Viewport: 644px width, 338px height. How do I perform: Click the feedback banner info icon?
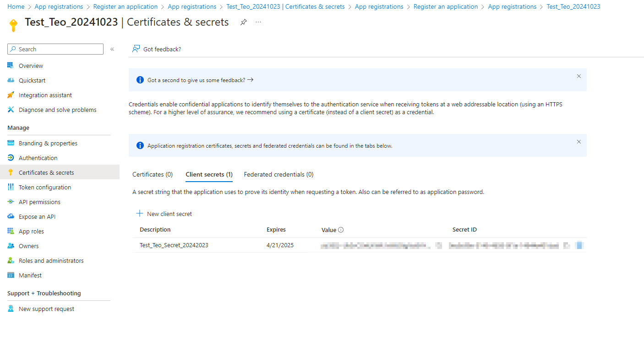(x=140, y=80)
